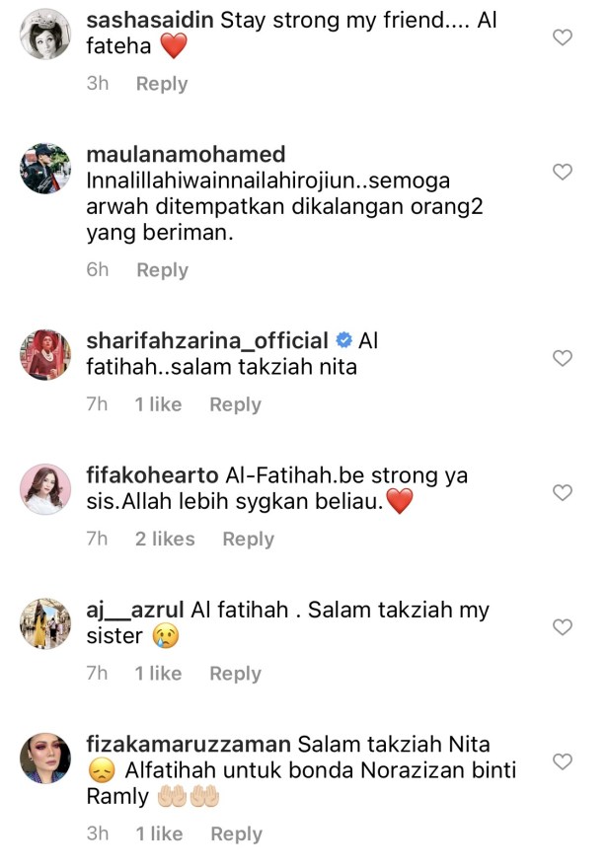The image size is (608, 868).
Task: Open the aj__azrul username link
Action: coord(135,610)
